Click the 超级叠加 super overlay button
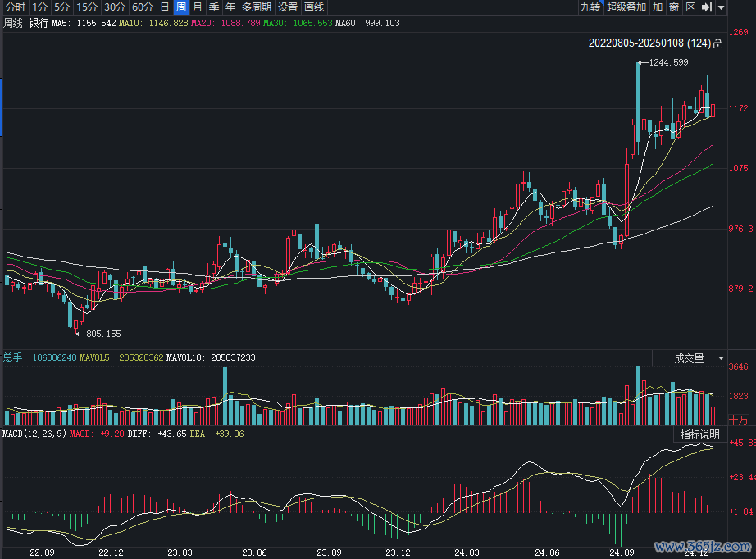The width and height of the screenshot is (756, 559). coord(626,7)
